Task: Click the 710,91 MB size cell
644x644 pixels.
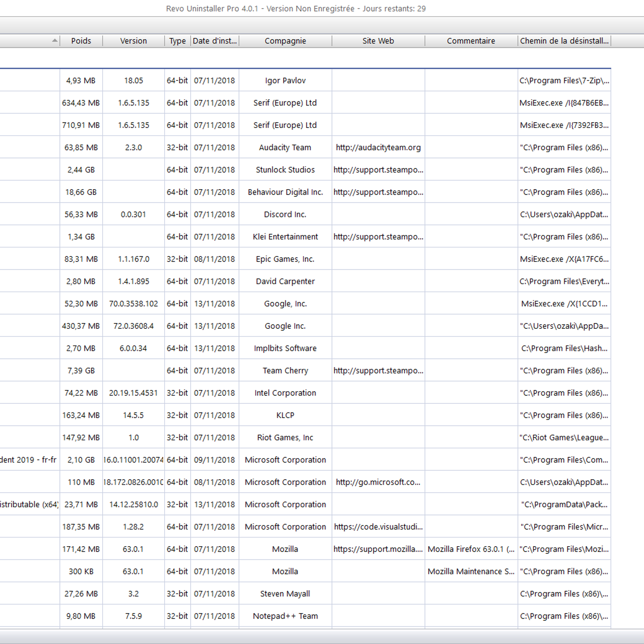Action: click(81, 125)
